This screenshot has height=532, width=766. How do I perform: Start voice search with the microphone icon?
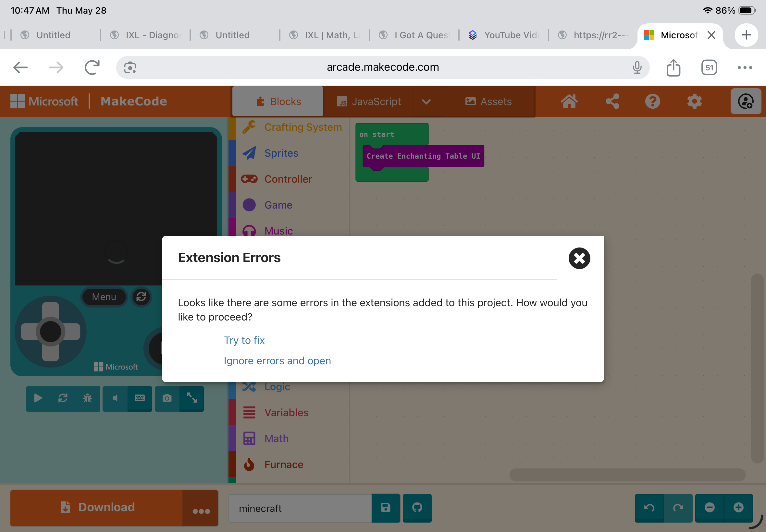point(637,68)
